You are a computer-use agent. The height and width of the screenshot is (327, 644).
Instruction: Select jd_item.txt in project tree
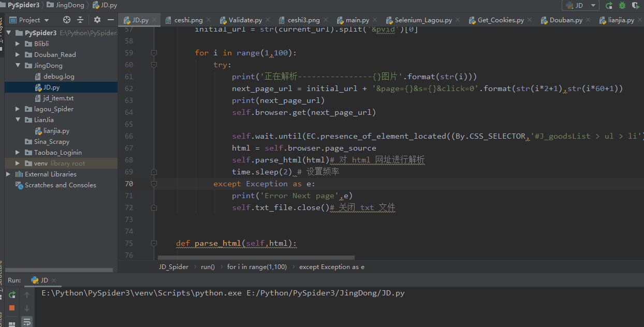[x=58, y=98]
